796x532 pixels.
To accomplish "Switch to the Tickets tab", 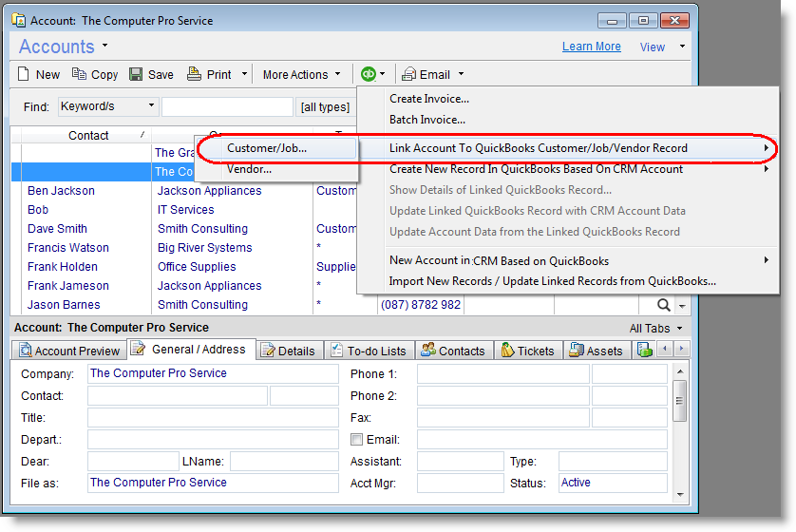I will 527,351.
